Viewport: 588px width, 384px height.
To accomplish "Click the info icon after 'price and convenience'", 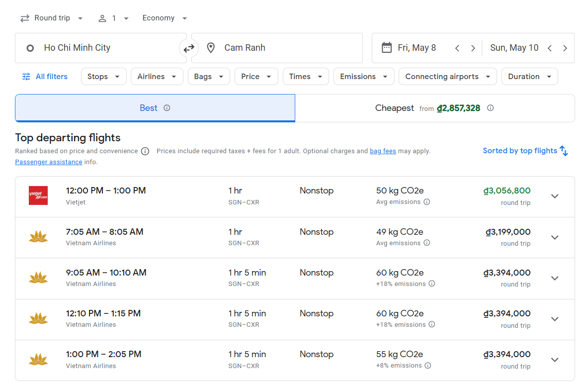I will (145, 151).
